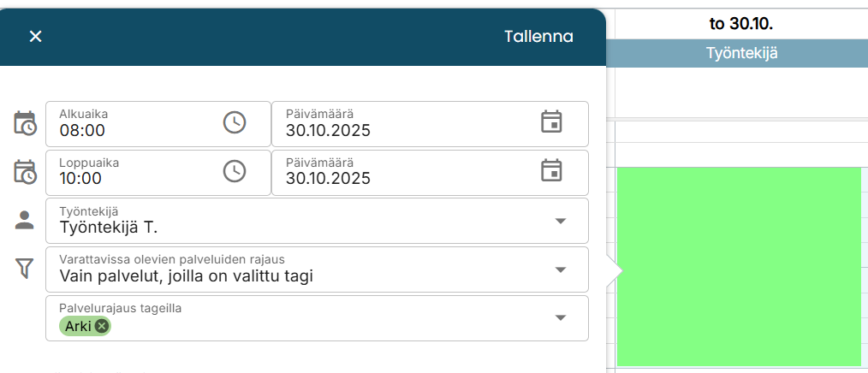Click the end date-time icon left of Loppuaika
Image resolution: width=868 pixels, height=373 pixels.
[x=25, y=172]
